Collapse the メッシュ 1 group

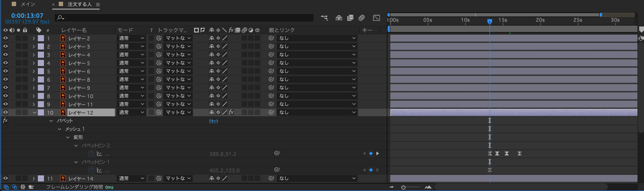[x=59, y=129]
